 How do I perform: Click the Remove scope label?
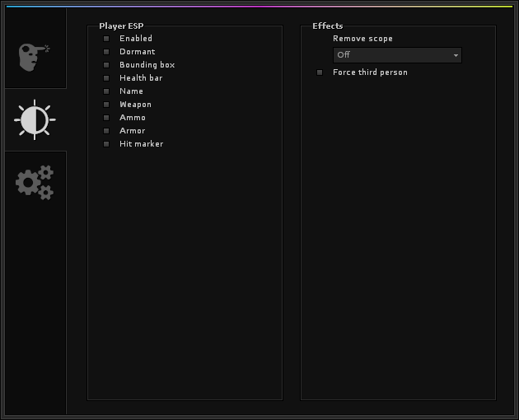tap(362, 39)
